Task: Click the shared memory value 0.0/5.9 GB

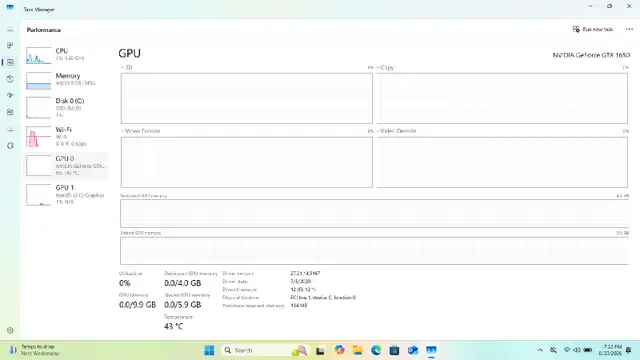Action: pyautogui.click(x=182, y=305)
